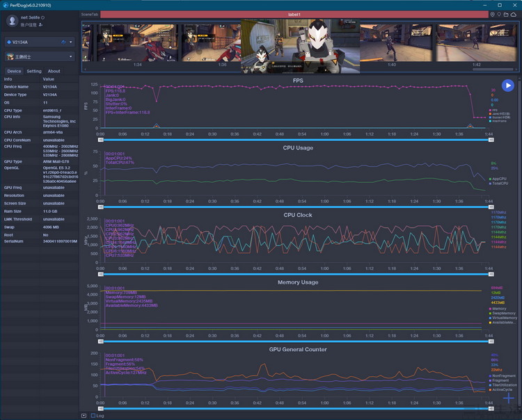Click the PerfDog logo in the title bar
522x420 pixels.
coord(6,6)
